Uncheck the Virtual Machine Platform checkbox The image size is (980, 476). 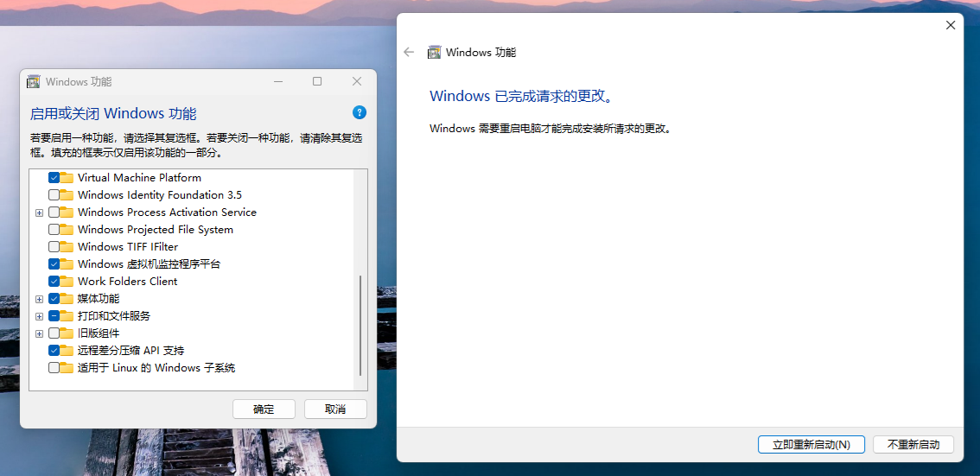(54, 178)
